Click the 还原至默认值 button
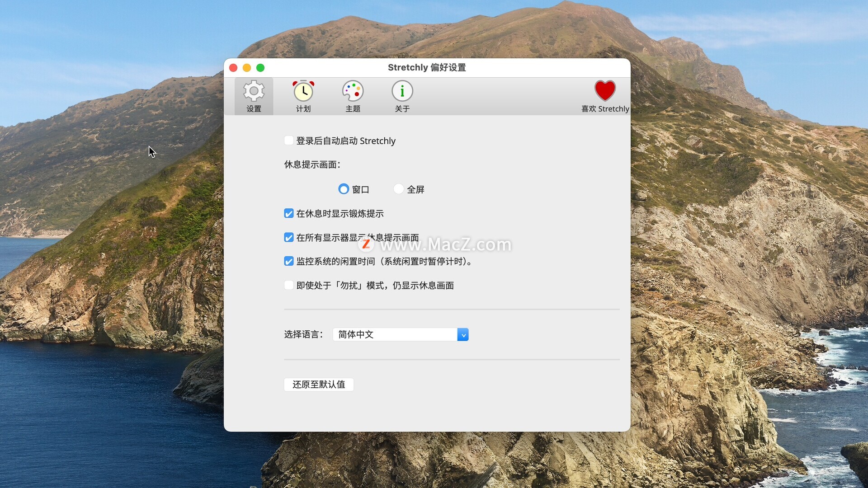 319,385
